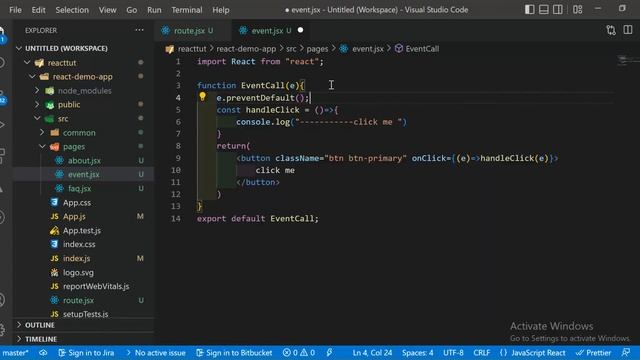Image resolution: width=640 pixels, height=360 pixels.
Task: Open the Edit menu
Action: pos(38,10)
